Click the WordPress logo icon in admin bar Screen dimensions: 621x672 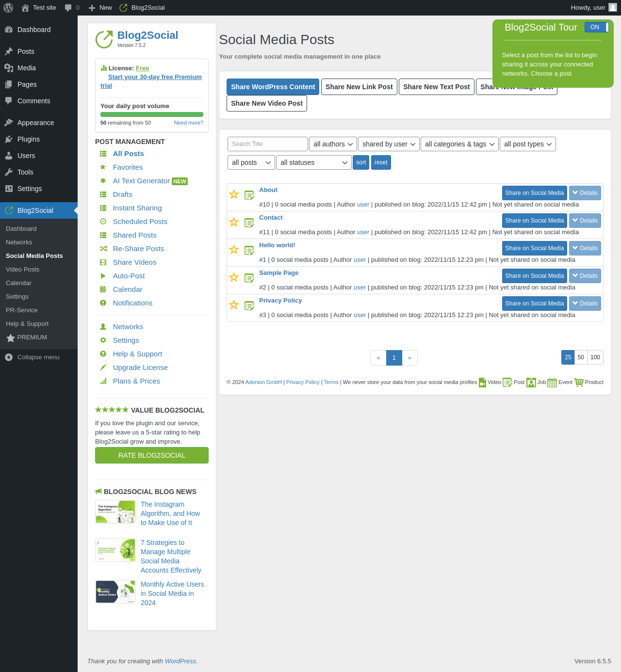(x=8, y=8)
